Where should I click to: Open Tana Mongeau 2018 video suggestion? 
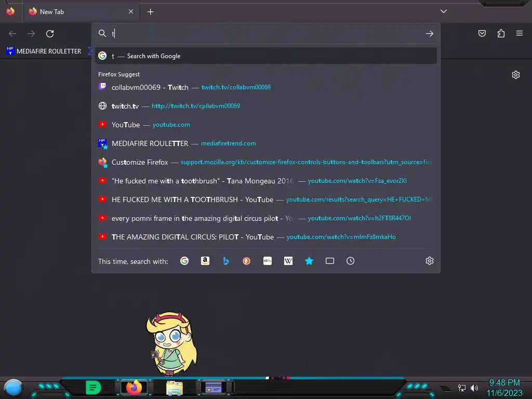pyautogui.click(x=266, y=181)
